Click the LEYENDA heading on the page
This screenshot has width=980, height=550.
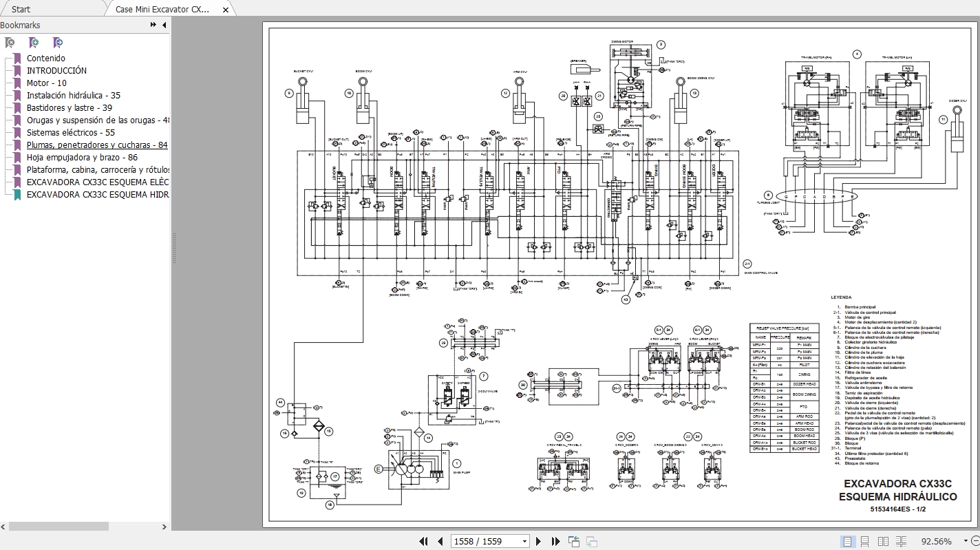841,297
